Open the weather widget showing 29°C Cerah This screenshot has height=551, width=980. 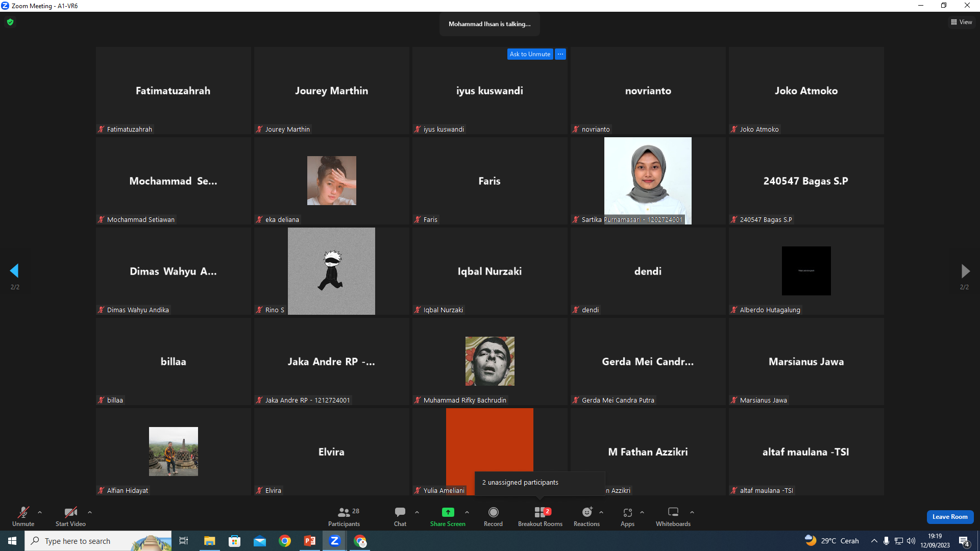point(832,541)
